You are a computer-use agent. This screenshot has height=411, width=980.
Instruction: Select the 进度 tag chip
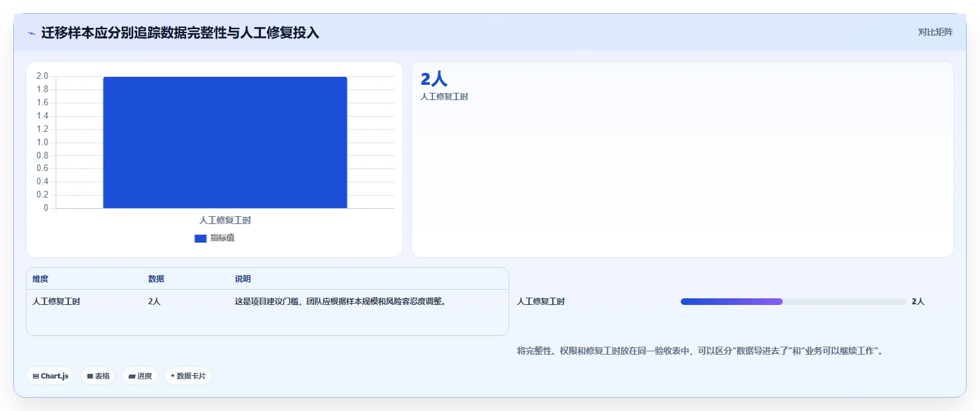tap(140, 376)
